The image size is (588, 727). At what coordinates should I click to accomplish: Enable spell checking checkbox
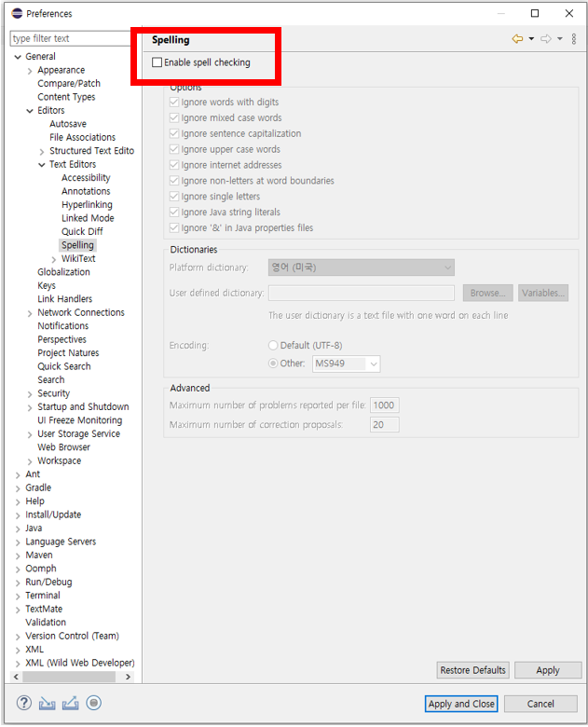pyautogui.click(x=157, y=62)
